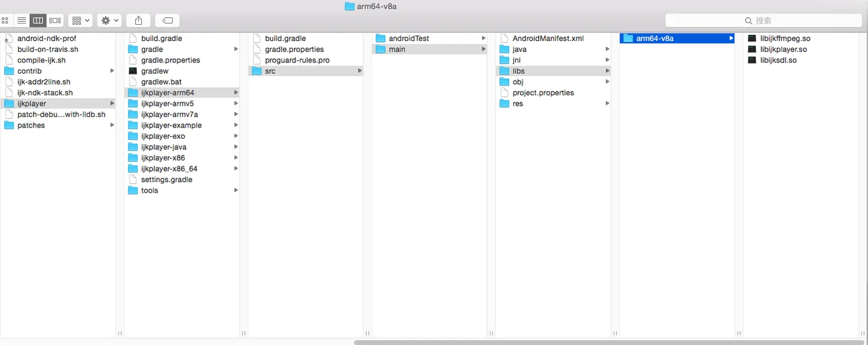The height and width of the screenshot is (345, 868).
Task: Select the src folder icon
Action: coord(257,71)
